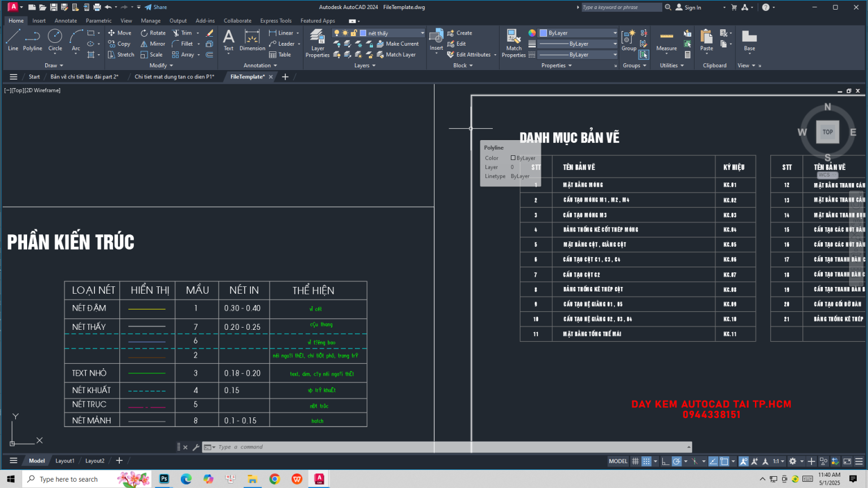868x488 pixels.
Task: Switch to the Layout1 tab
Action: point(64,461)
